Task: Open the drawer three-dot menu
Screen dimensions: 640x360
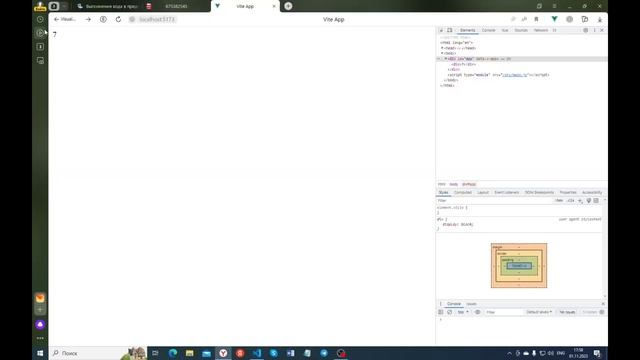Action: click(x=440, y=304)
